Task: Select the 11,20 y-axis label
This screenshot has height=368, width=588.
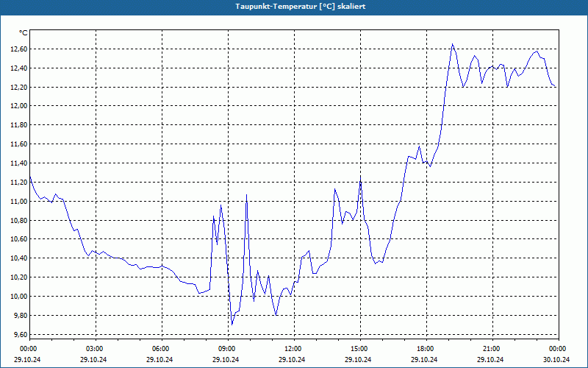Action: click(x=19, y=182)
